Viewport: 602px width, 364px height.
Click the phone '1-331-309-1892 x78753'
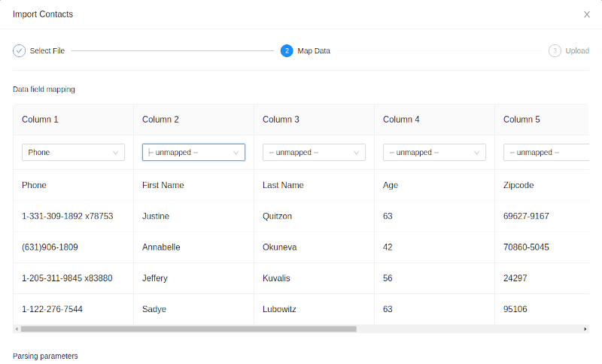(x=68, y=216)
